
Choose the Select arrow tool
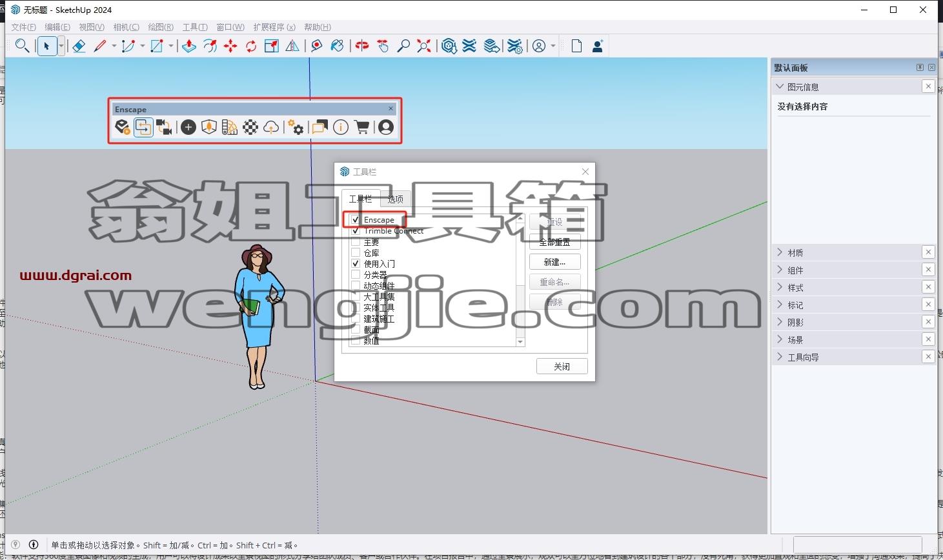pos(46,46)
